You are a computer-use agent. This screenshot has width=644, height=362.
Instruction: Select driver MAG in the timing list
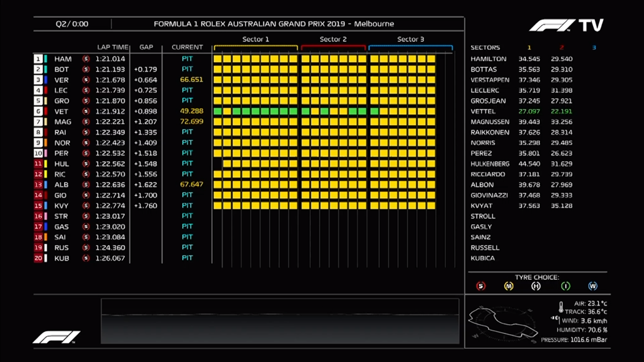pos(63,122)
